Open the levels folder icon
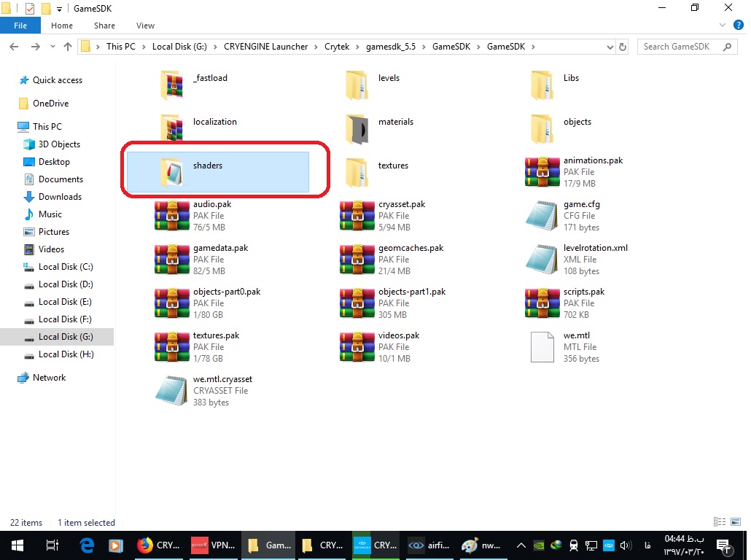The height and width of the screenshot is (560, 751). click(x=357, y=86)
